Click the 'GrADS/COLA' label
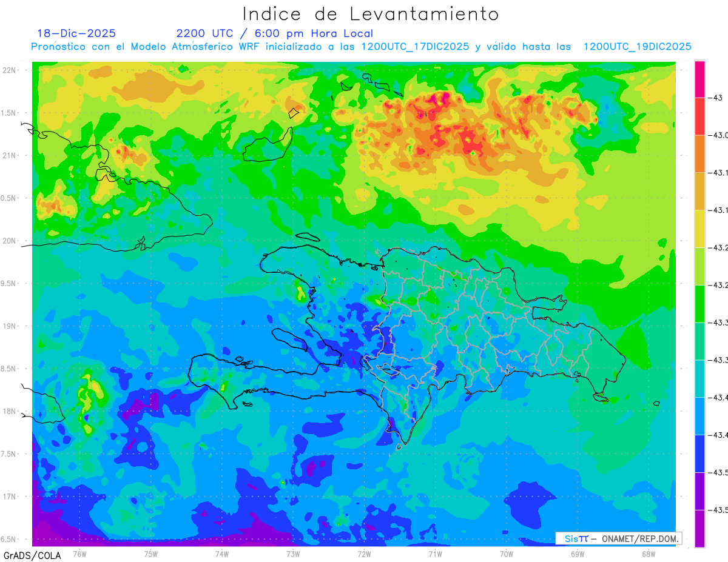The width and height of the screenshot is (728, 562). tap(32, 555)
